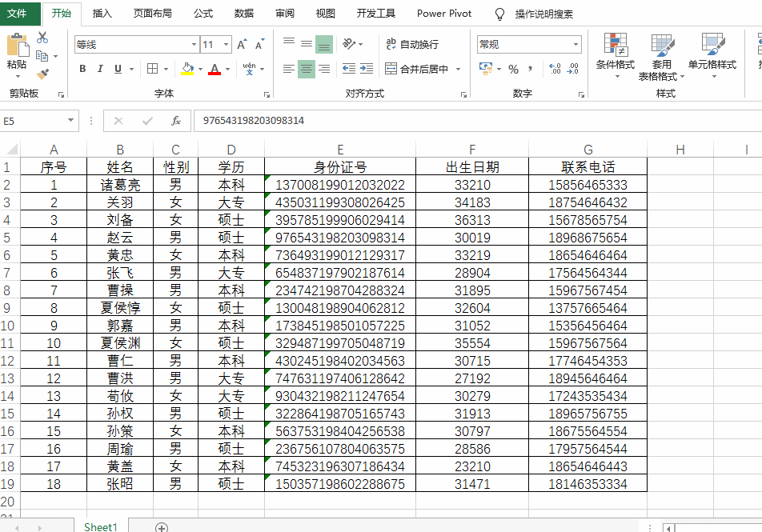This screenshot has height=532, width=762.
Task: Open paste options dropdown arrow
Action: pyautogui.click(x=18, y=77)
